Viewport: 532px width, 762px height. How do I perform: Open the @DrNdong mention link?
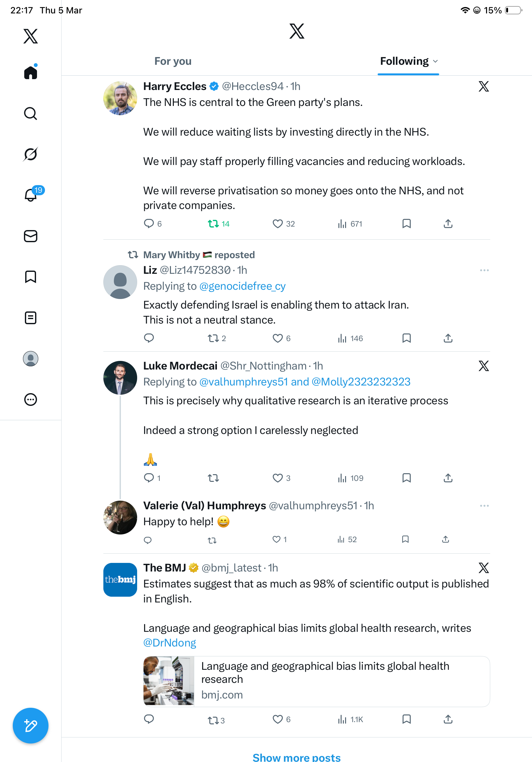tap(169, 643)
